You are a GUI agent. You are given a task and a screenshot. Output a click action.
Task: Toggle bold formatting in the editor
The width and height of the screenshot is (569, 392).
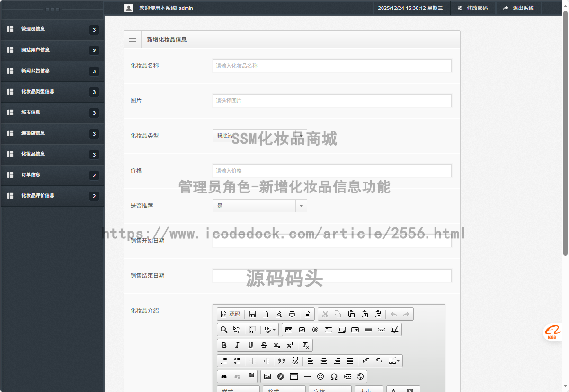(x=224, y=345)
